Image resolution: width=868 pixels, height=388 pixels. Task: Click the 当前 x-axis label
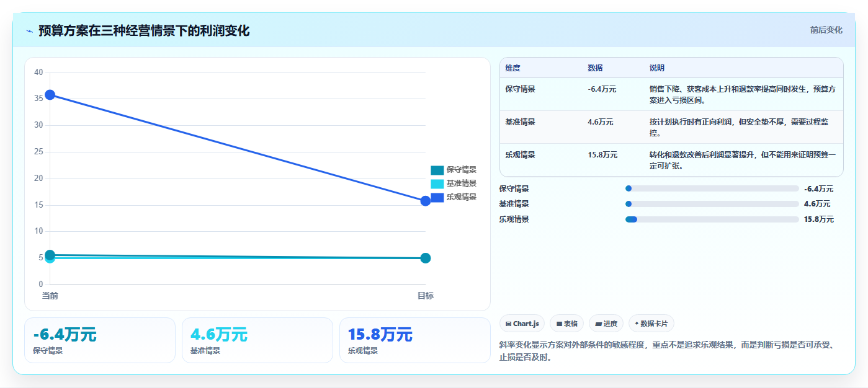pyautogui.click(x=50, y=296)
